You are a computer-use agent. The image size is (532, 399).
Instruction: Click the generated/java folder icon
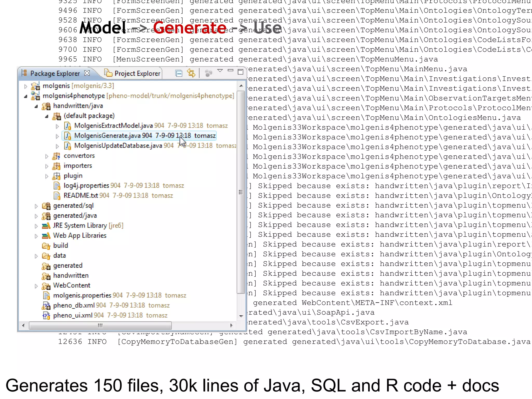[46, 216]
